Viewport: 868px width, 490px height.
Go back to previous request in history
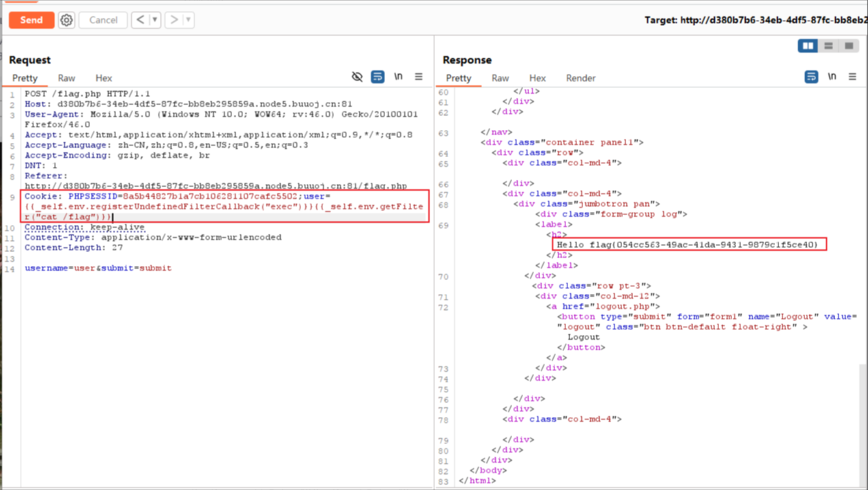tap(140, 20)
